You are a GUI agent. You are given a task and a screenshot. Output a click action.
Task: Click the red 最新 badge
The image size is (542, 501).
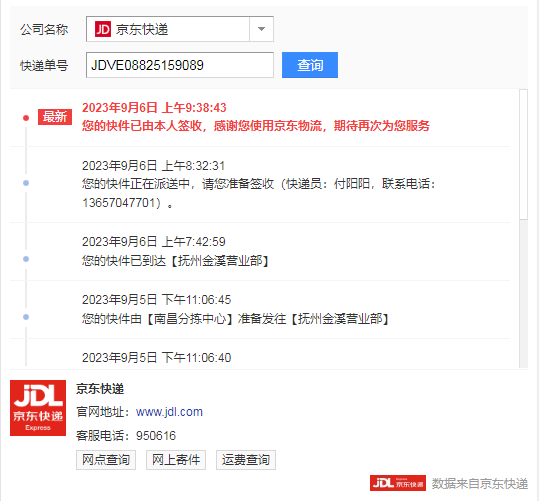55,117
